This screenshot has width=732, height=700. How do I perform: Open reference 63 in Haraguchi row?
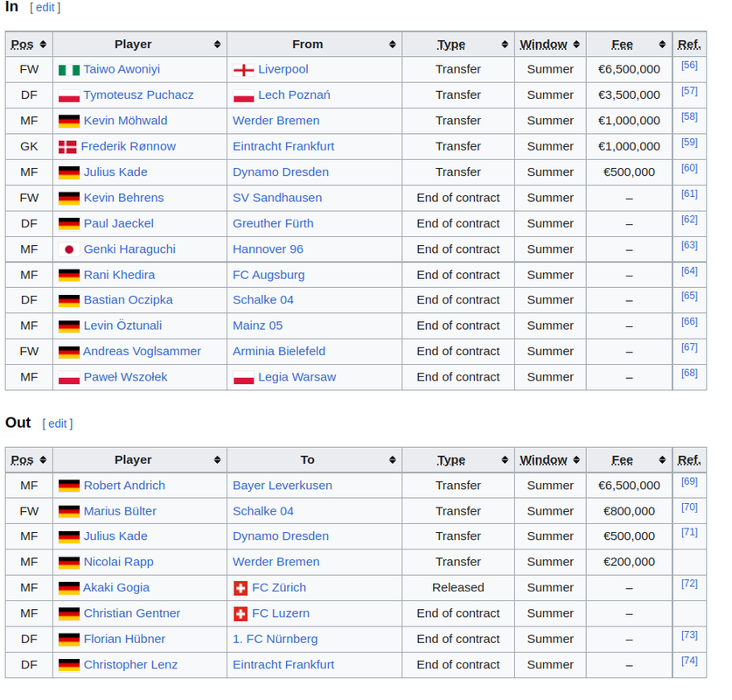click(x=689, y=245)
